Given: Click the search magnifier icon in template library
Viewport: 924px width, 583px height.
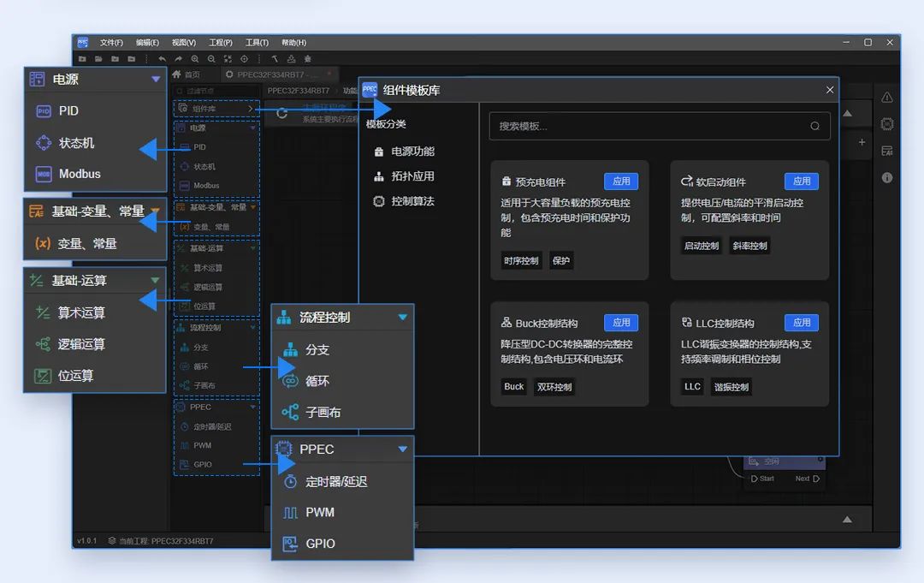Looking at the screenshot, I should tap(815, 126).
